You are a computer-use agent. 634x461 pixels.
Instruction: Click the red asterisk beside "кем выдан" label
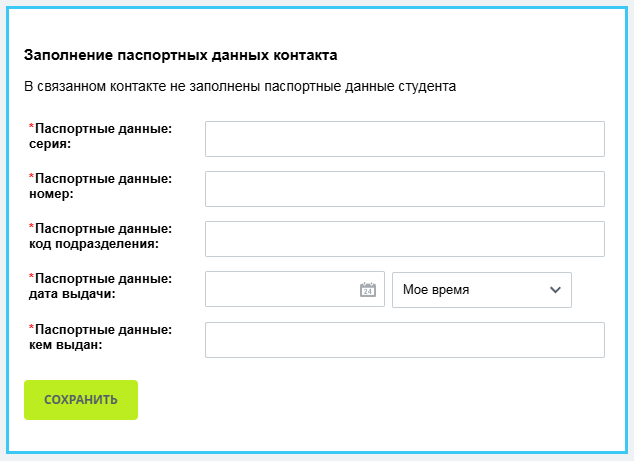31,329
